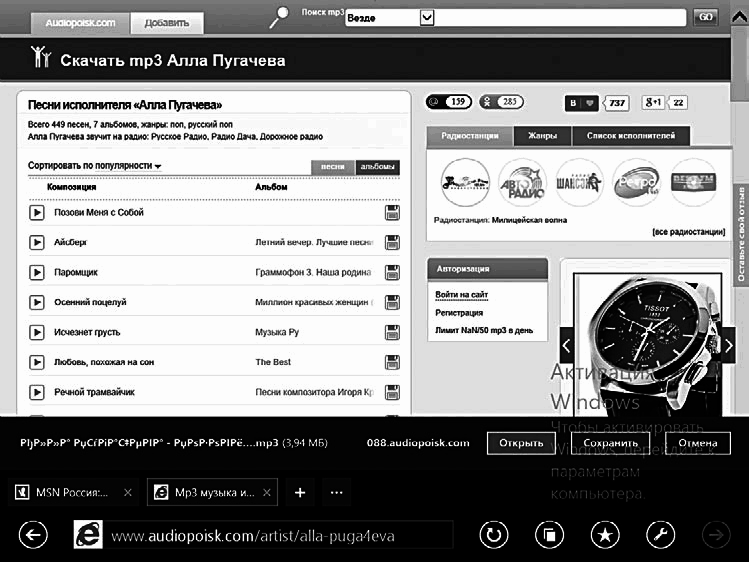Show previous ad with left arrow

point(567,345)
